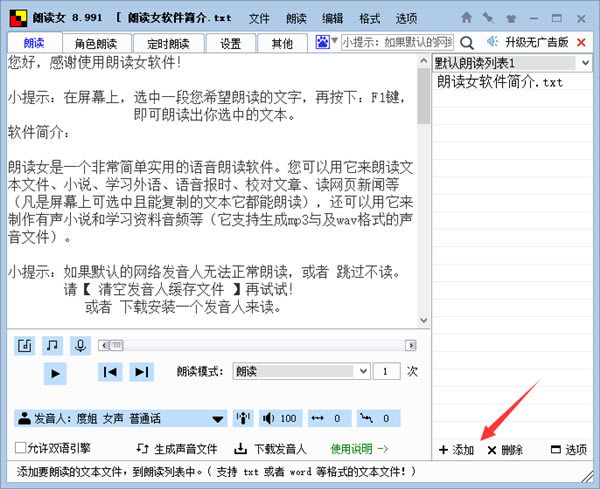Screen dimensions: 600x489
Task: Click 删除 to remove list item
Action: tap(505, 450)
